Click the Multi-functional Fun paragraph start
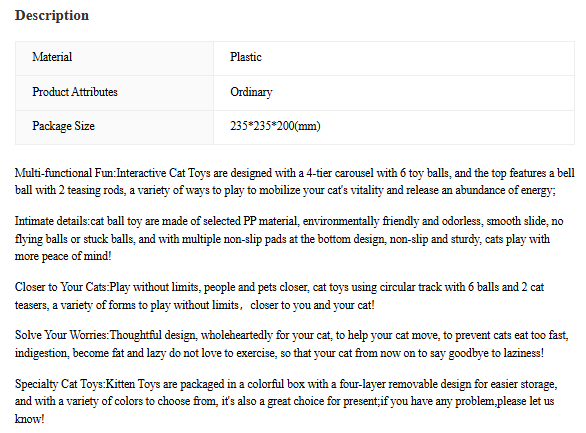This screenshot has width=586, height=433. click(65, 173)
